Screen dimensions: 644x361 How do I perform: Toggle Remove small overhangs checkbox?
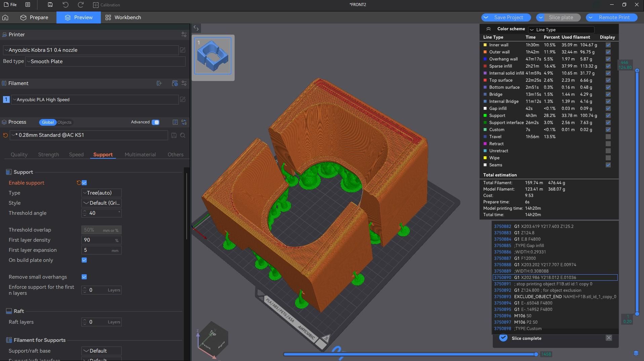tap(84, 277)
